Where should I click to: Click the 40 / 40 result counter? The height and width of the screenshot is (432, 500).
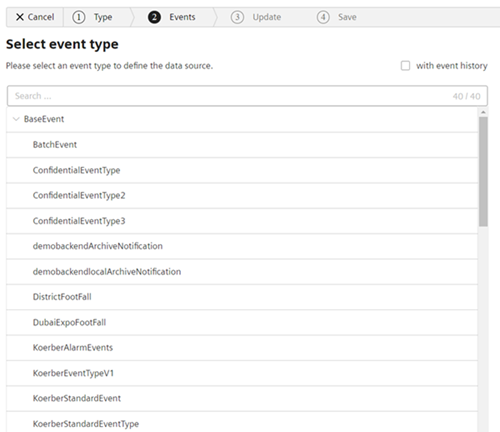(x=466, y=96)
